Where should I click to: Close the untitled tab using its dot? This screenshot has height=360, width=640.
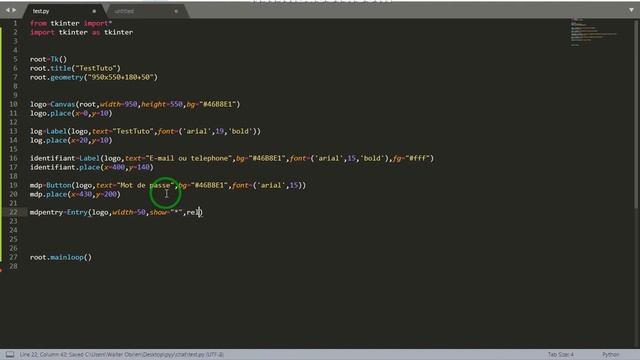coord(176,11)
